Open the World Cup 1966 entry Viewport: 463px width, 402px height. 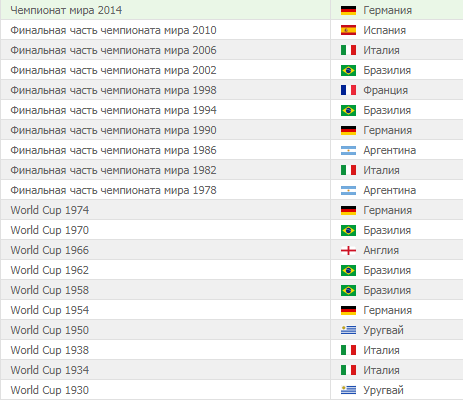tap(50, 250)
